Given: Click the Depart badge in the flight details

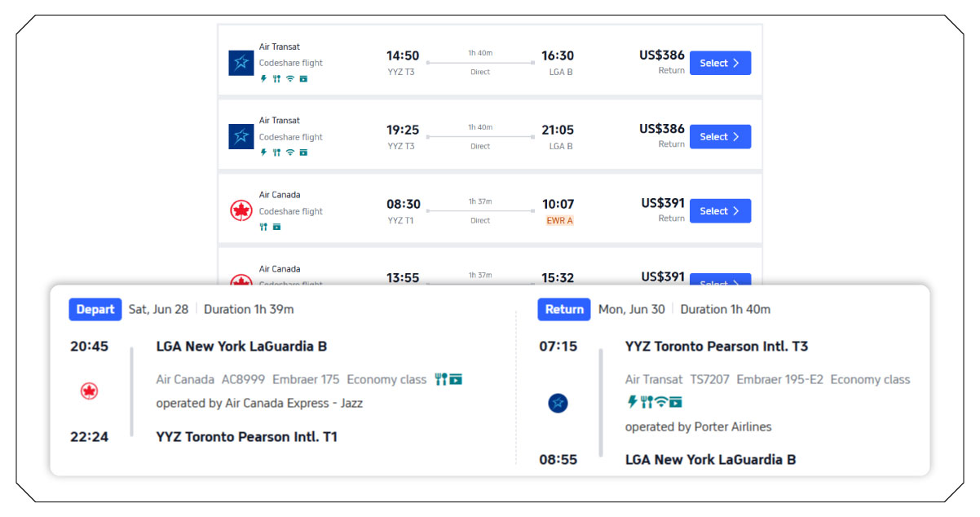Looking at the screenshot, I should pyautogui.click(x=95, y=309).
